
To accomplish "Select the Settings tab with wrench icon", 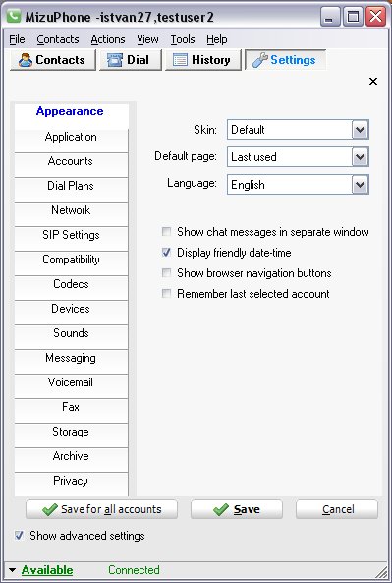I will click(x=285, y=60).
